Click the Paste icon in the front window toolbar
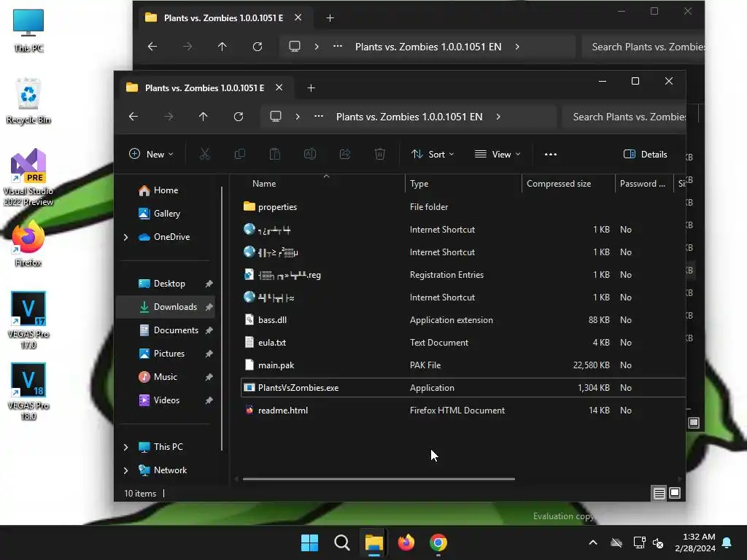This screenshot has width=747, height=560. [x=275, y=154]
